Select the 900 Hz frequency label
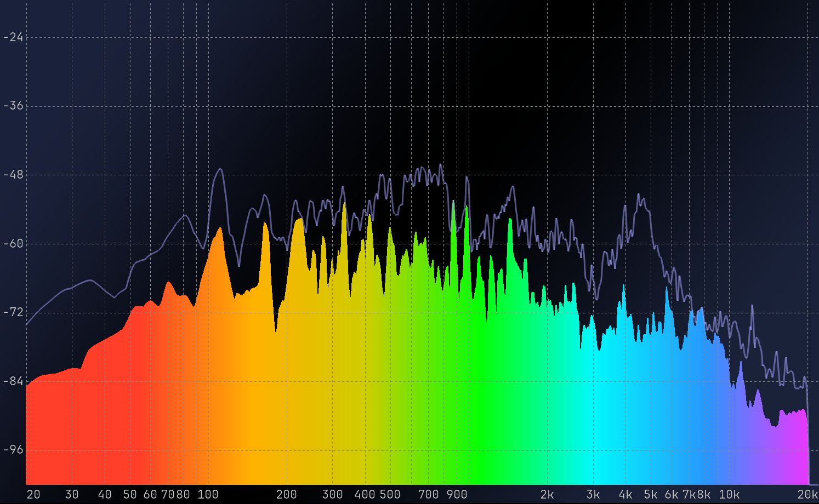Screen dimensions: 819x504 (x=457, y=495)
